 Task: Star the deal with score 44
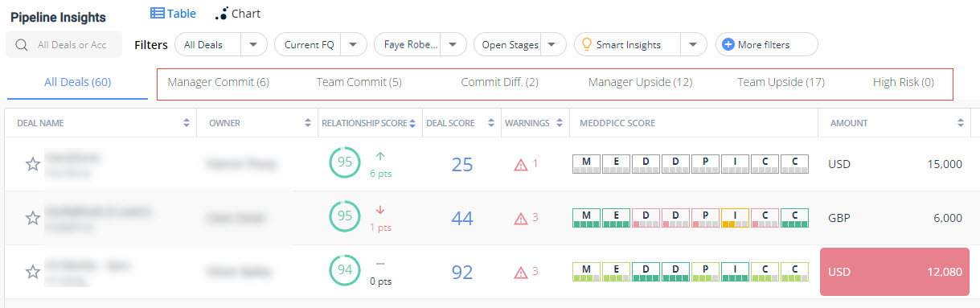click(x=33, y=218)
